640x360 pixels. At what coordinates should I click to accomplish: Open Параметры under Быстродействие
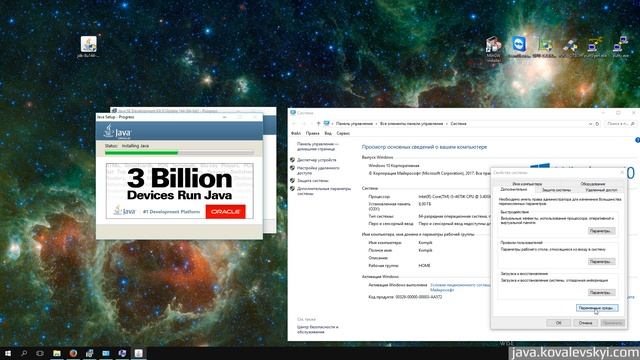click(x=601, y=231)
